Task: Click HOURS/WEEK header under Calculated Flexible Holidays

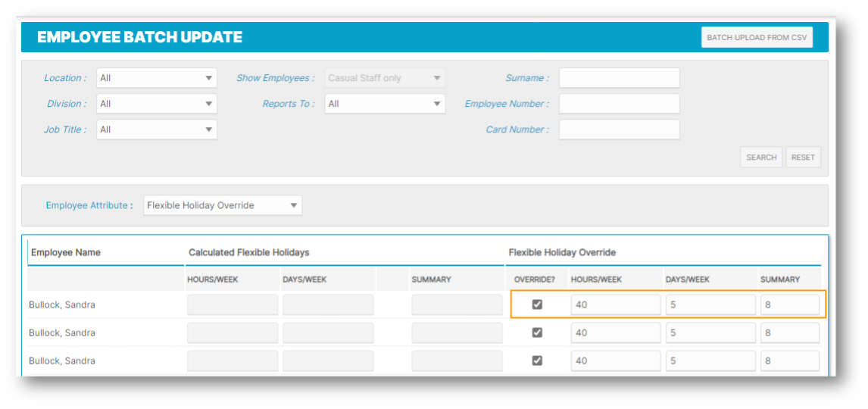Action: (x=213, y=279)
